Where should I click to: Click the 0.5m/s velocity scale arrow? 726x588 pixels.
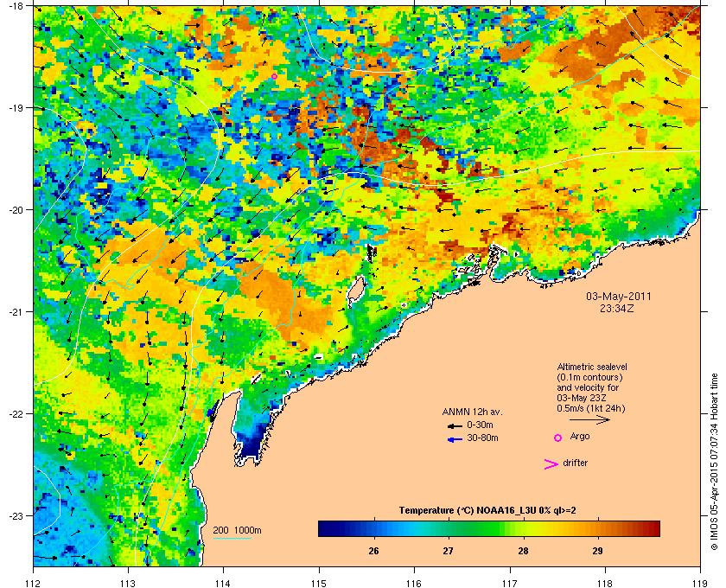click(x=589, y=419)
